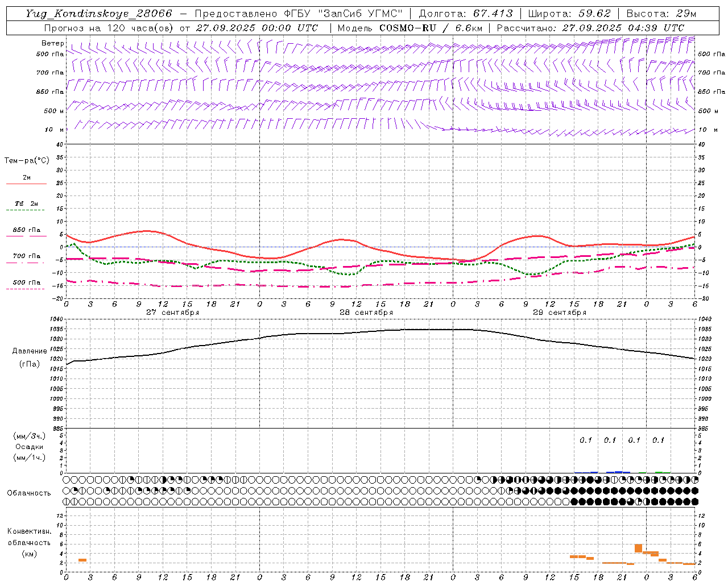Click the Тем-ра(°C) axis label
Screen dimensions: 728x582
click(x=27, y=161)
